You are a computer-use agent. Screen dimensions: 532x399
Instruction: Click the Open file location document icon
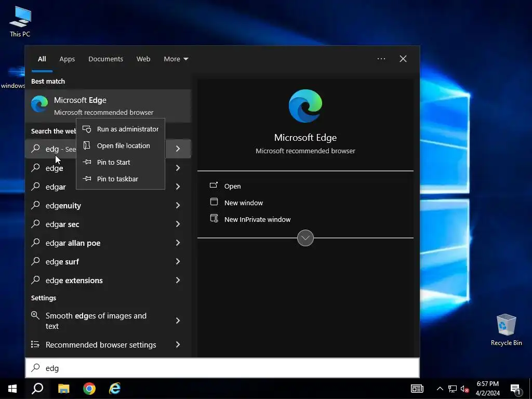[87, 145]
